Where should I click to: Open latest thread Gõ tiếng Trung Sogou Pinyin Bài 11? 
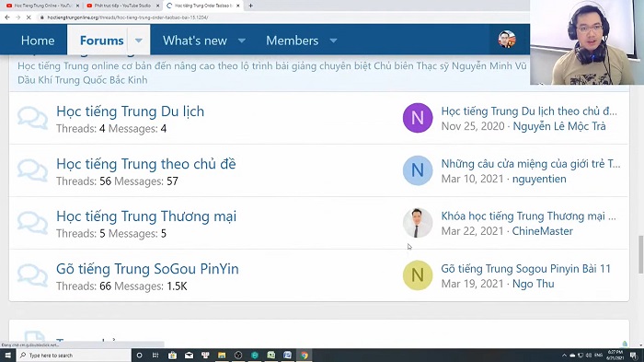(x=525, y=269)
